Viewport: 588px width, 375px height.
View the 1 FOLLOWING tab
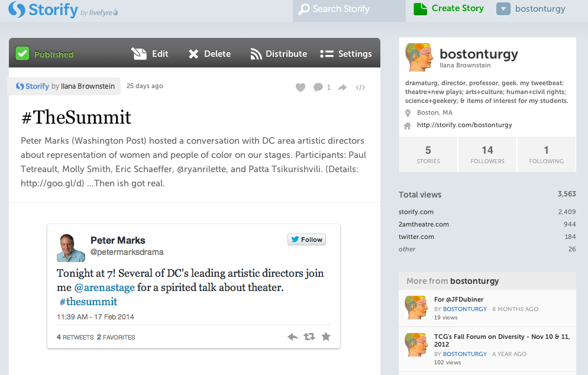click(x=547, y=154)
